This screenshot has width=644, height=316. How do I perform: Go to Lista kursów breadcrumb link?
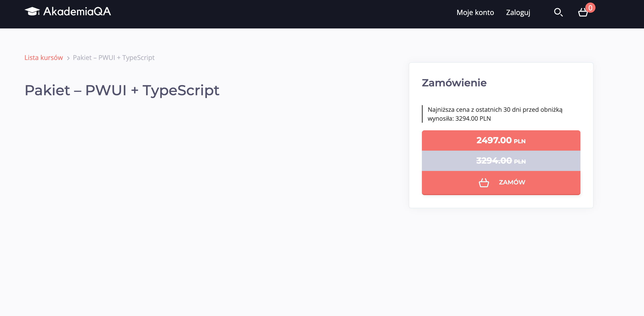[x=43, y=58]
